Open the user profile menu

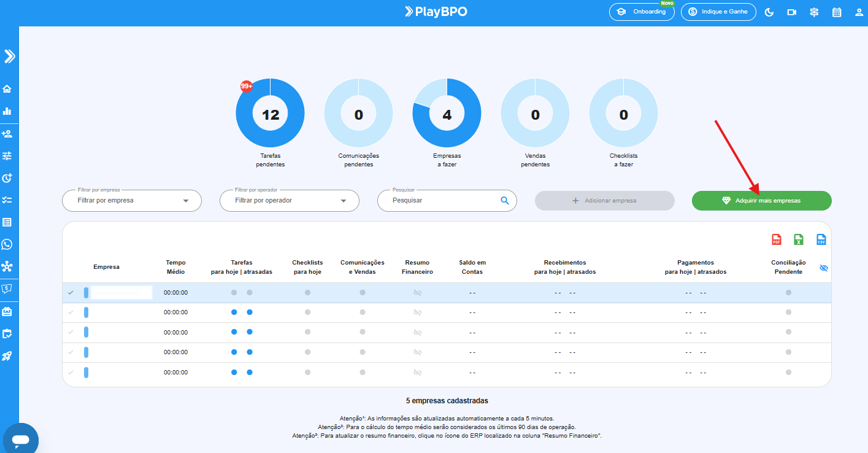point(859,12)
